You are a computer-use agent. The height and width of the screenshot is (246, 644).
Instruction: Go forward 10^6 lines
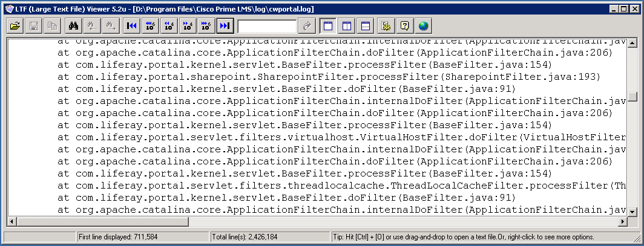click(x=206, y=26)
